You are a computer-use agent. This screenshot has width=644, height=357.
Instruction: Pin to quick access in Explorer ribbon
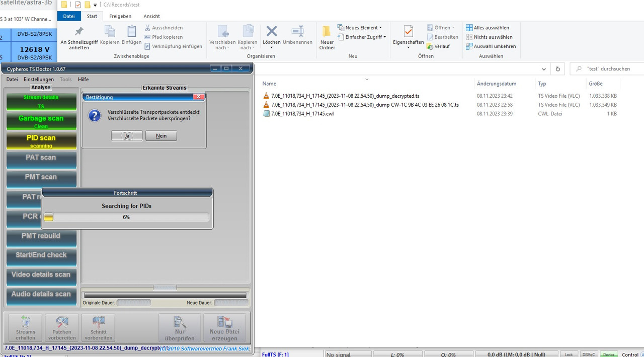(79, 37)
